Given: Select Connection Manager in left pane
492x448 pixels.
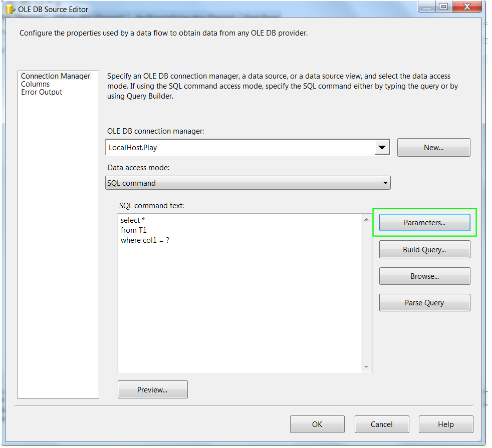Looking at the screenshot, I should point(56,76).
